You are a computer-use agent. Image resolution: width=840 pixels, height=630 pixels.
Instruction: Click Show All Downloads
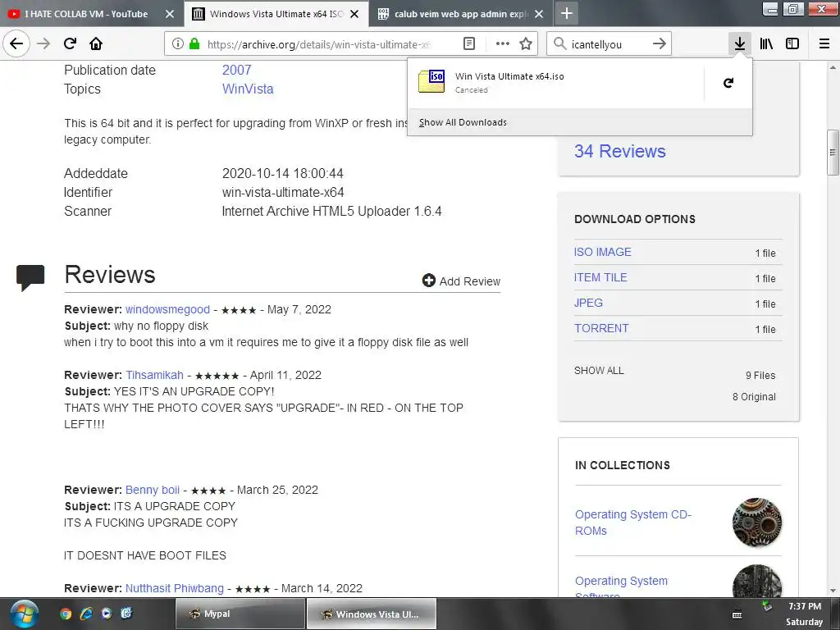[463, 122]
